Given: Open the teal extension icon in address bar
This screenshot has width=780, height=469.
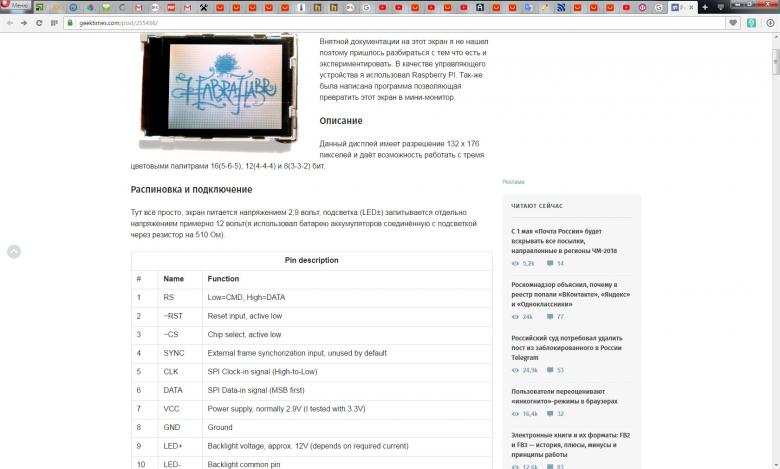Looking at the screenshot, I should click(751, 23).
